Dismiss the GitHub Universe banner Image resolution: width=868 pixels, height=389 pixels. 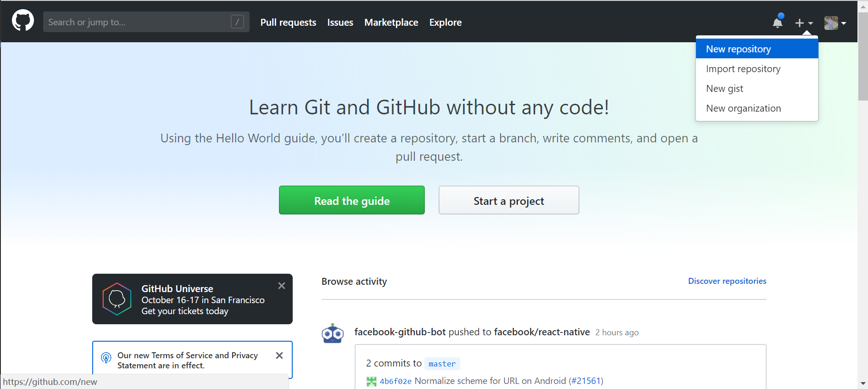282,286
